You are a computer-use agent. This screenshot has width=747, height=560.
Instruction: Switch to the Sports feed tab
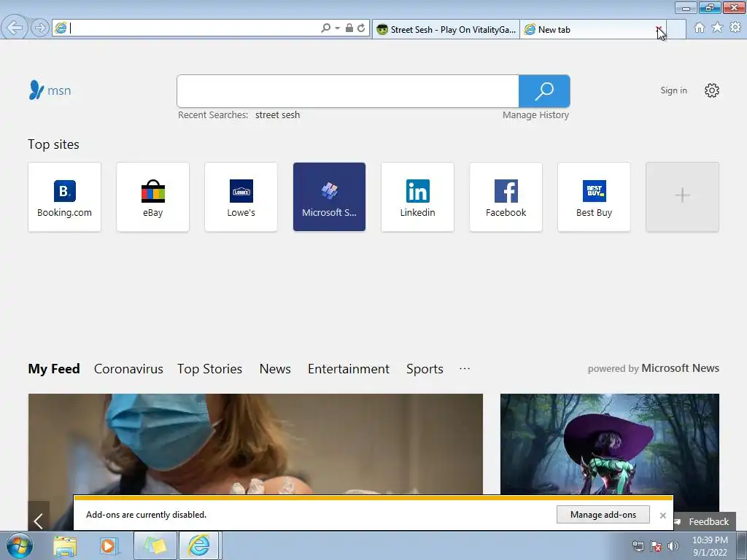425,368
